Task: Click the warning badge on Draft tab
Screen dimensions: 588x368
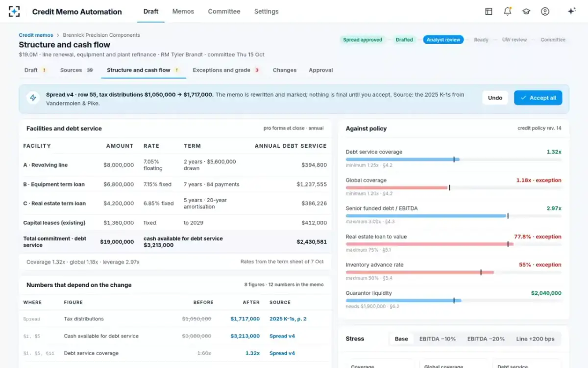Action: 44,70
